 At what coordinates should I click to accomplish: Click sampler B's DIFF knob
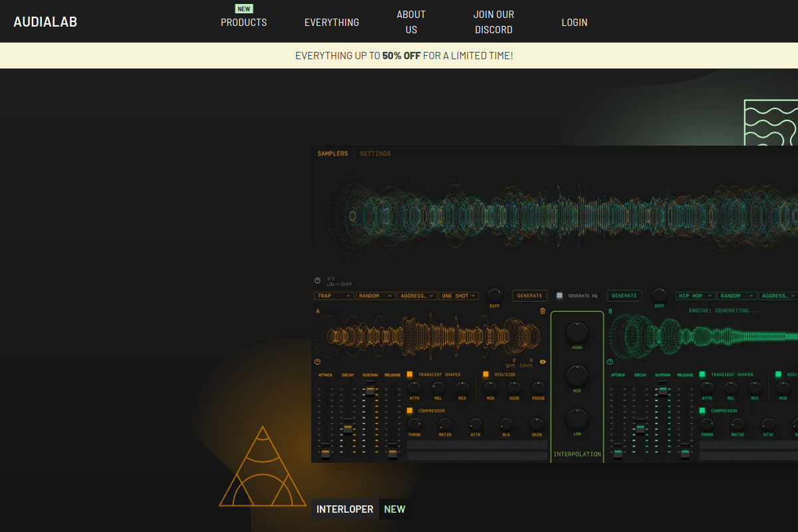pos(659,294)
